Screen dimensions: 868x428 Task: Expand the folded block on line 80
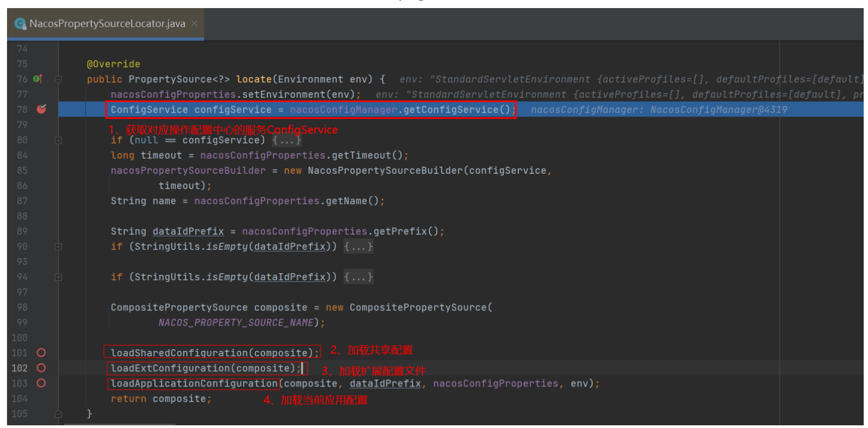58,140
